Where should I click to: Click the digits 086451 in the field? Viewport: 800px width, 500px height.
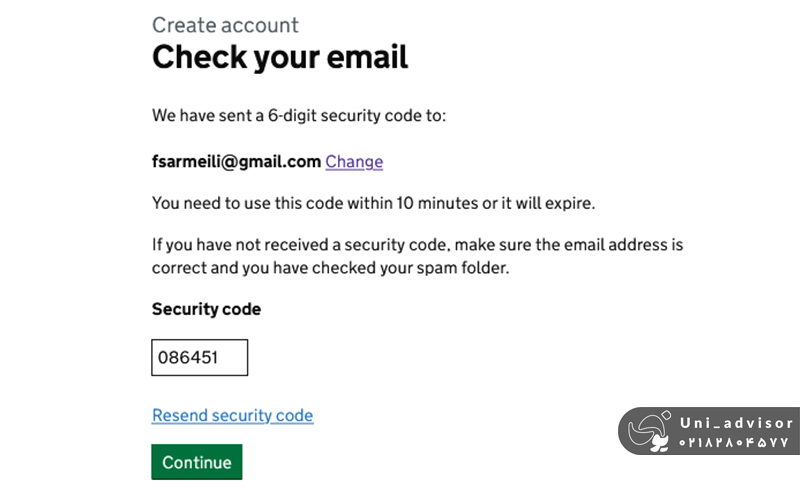188,357
